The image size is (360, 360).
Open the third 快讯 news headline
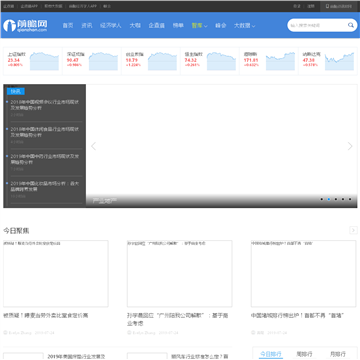45,159
